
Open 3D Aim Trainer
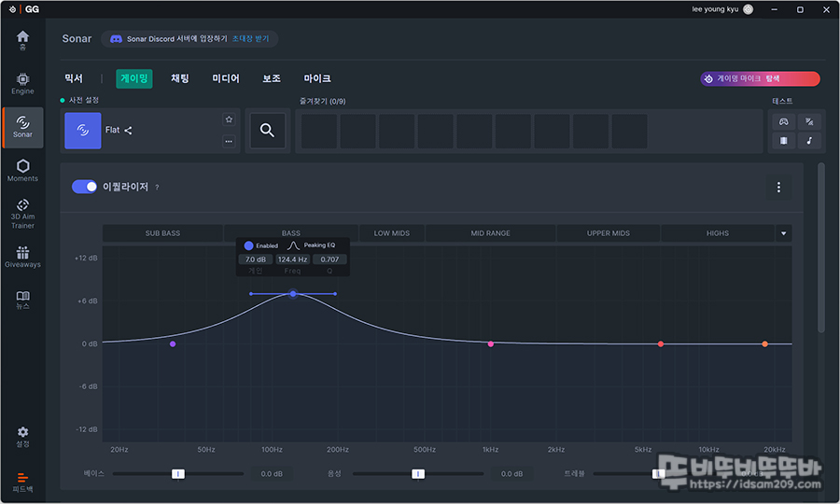pyautogui.click(x=22, y=214)
